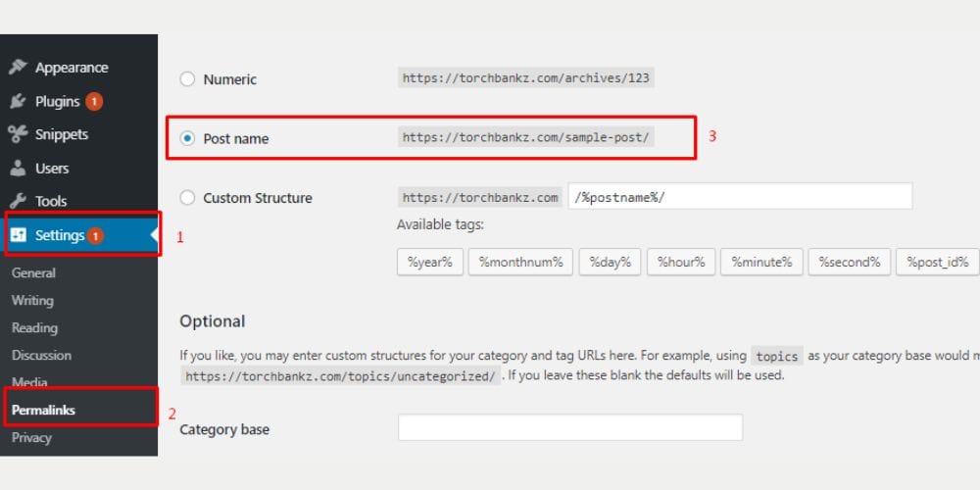The height and width of the screenshot is (490, 980).
Task: Add the %monthnum% tag to structure
Action: click(519, 262)
